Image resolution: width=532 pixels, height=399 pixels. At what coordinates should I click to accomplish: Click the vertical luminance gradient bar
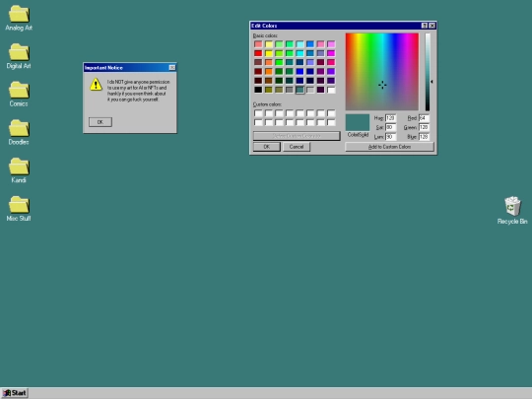point(428,72)
